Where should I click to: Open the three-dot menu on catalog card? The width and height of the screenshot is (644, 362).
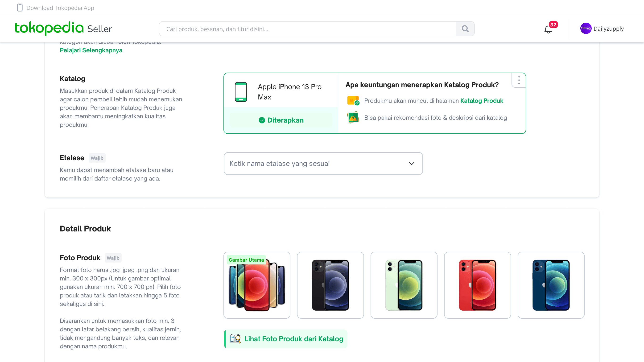click(x=519, y=80)
